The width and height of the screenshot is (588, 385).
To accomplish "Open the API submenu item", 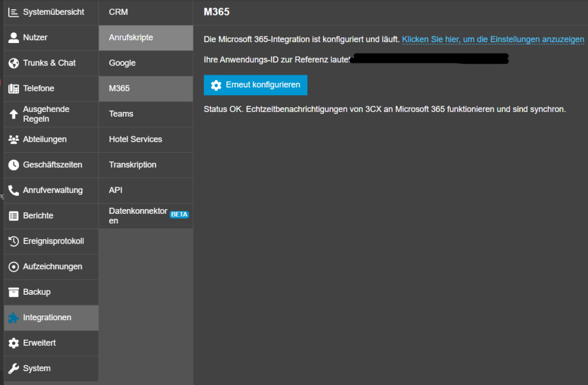I will click(x=146, y=190).
